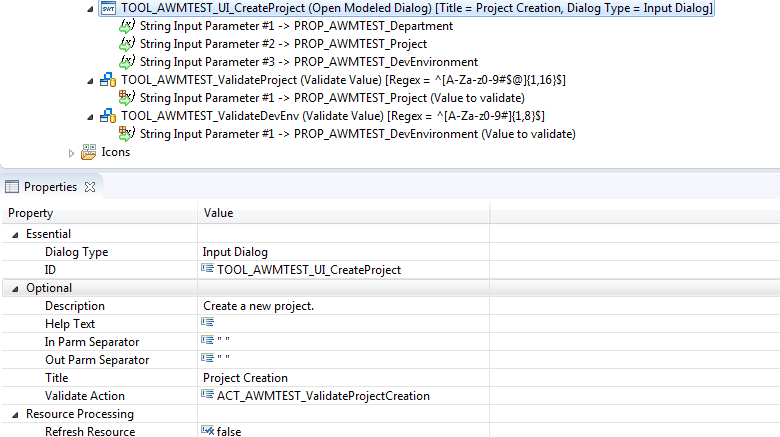Click the TOOL_AWMTEST_UI_CreateProject dialog icon

point(108,8)
